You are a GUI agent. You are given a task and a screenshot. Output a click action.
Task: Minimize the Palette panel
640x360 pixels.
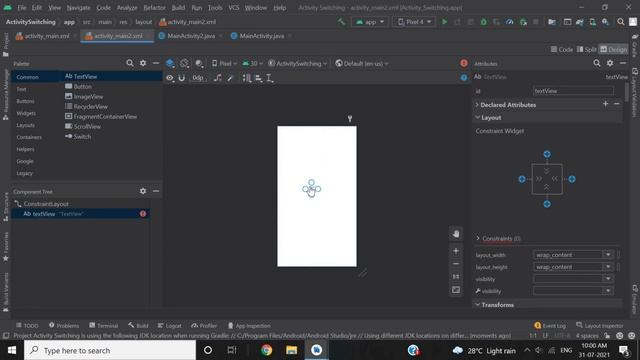click(156, 63)
